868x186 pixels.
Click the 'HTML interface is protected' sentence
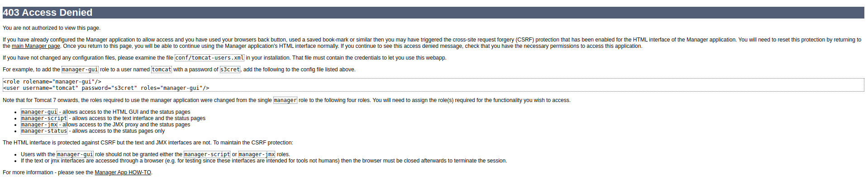(148, 143)
